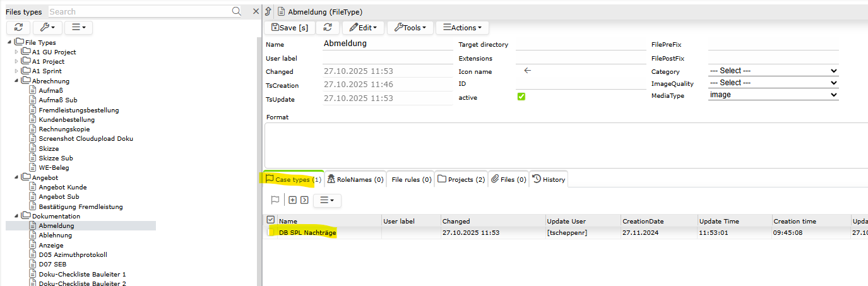Switch to the File rules tab
868x286 pixels.
coord(411,180)
